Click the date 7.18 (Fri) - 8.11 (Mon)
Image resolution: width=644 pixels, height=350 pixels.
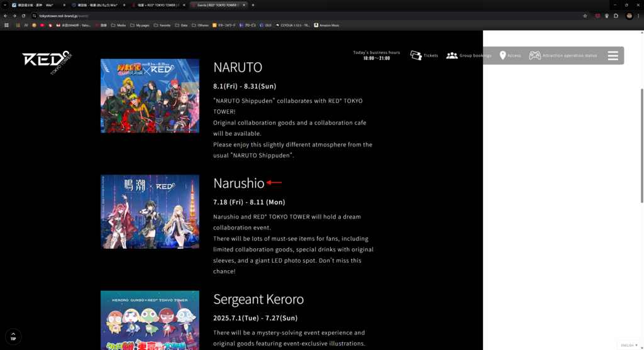pyautogui.click(x=249, y=202)
